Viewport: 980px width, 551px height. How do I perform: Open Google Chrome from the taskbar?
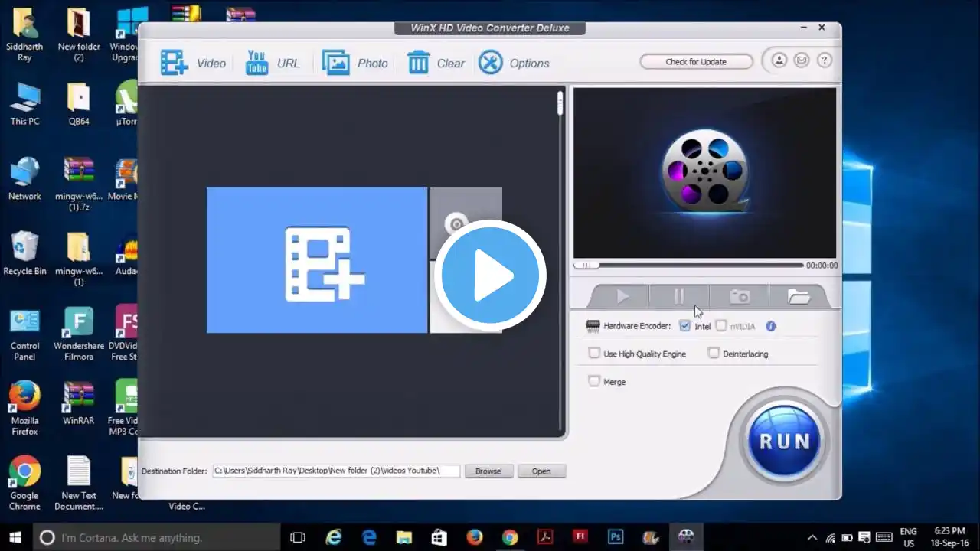[510, 538]
